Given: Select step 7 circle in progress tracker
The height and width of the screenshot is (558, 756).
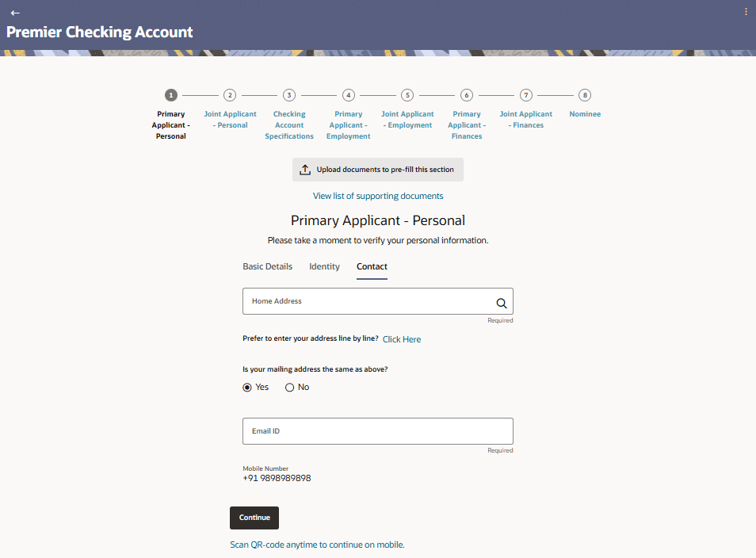Looking at the screenshot, I should [x=525, y=95].
